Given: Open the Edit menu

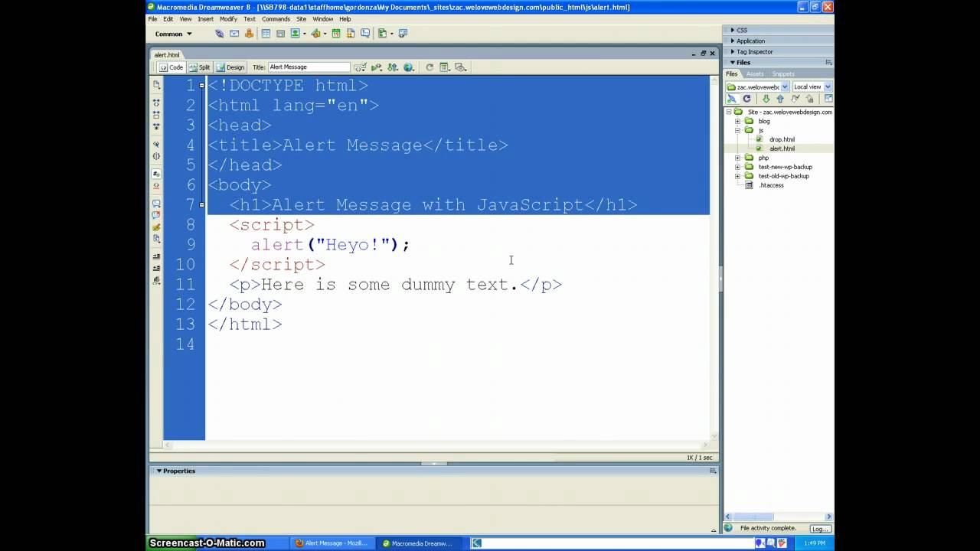Looking at the screenshot, I should pyautogui.click(x=168, y=18).
